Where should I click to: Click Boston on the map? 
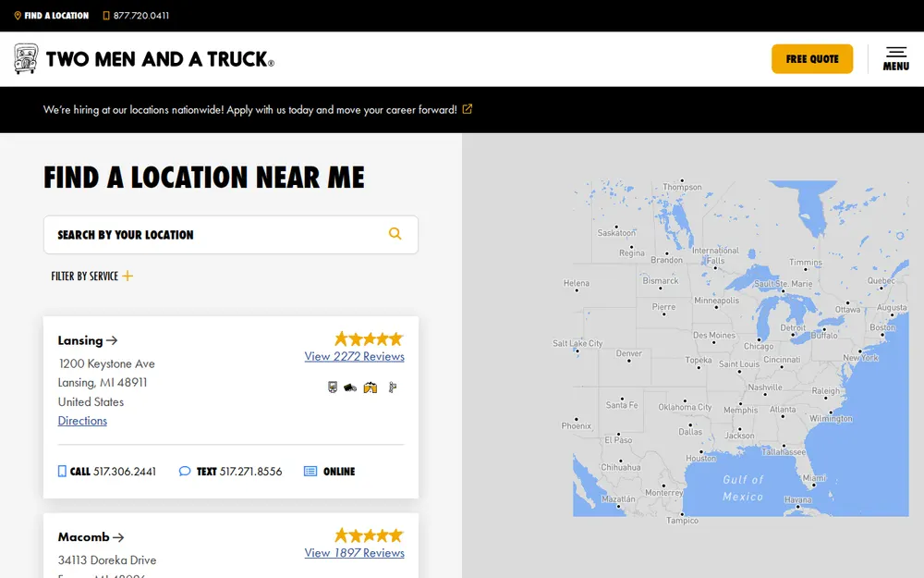882,327
